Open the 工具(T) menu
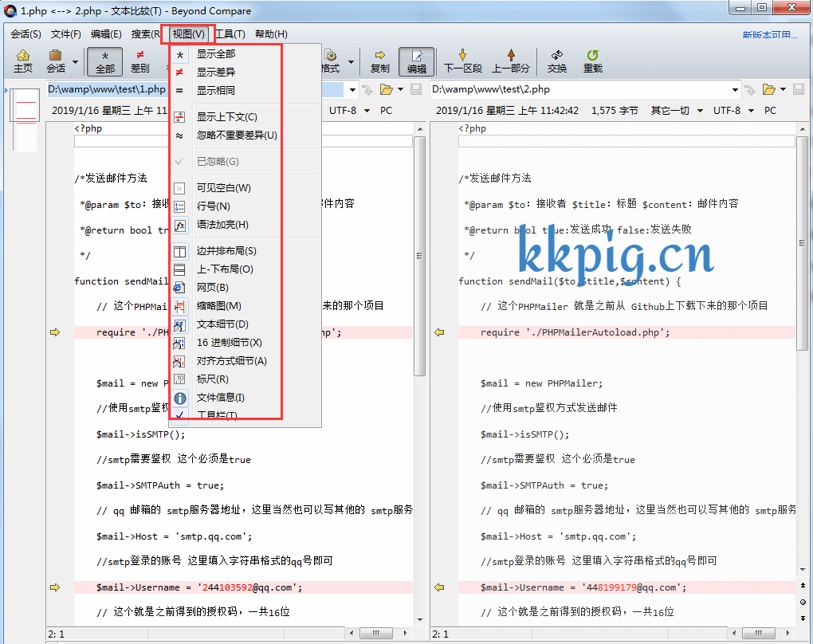Screen dimensions: 813x644 (x=230, y=34)
